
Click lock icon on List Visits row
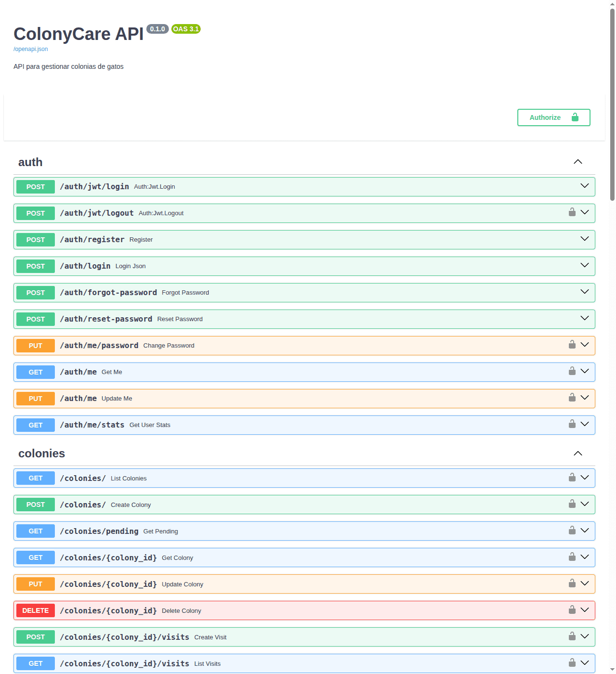pyautogui.click(x=572, y=662)
